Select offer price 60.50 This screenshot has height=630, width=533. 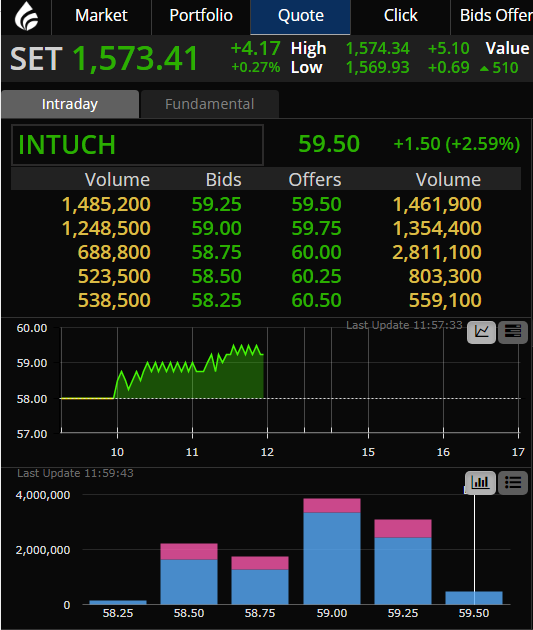[317, 301]
